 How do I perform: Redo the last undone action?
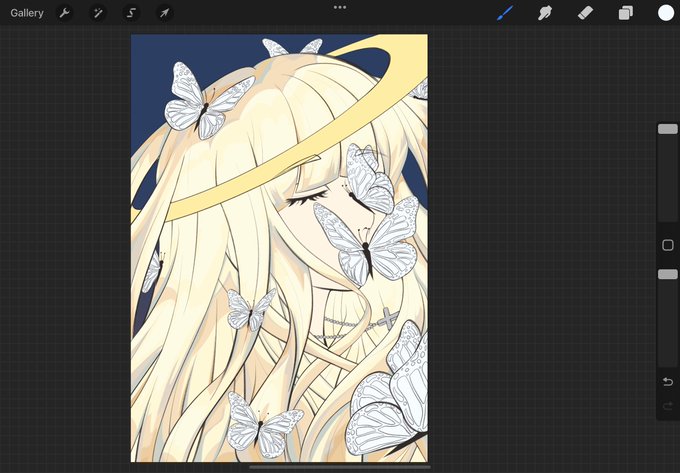(x=667, y=406)
